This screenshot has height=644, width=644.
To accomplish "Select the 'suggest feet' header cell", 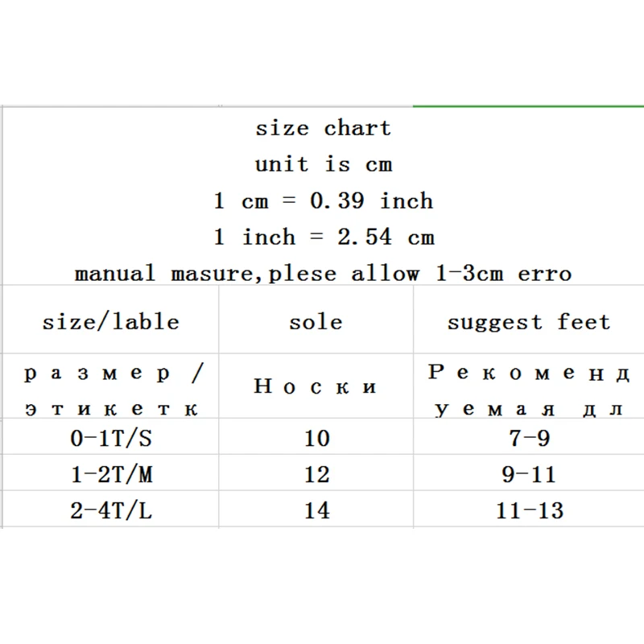I will point(529,322).
